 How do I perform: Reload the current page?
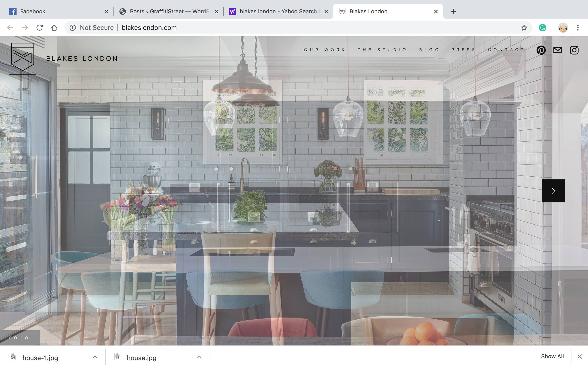[x=40, y=28]
